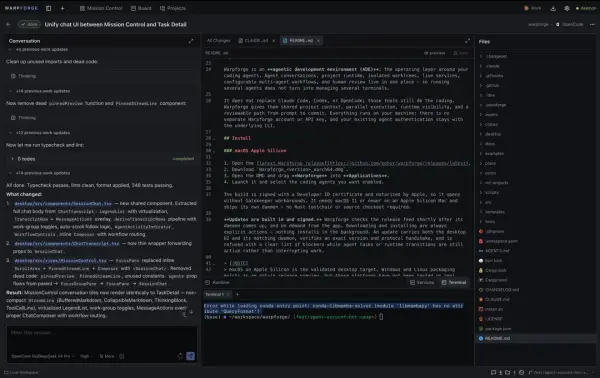600x378 pixels.
Task: Switch to the Terminal panel
Action: pyautogui.click(x=454, y=282)
